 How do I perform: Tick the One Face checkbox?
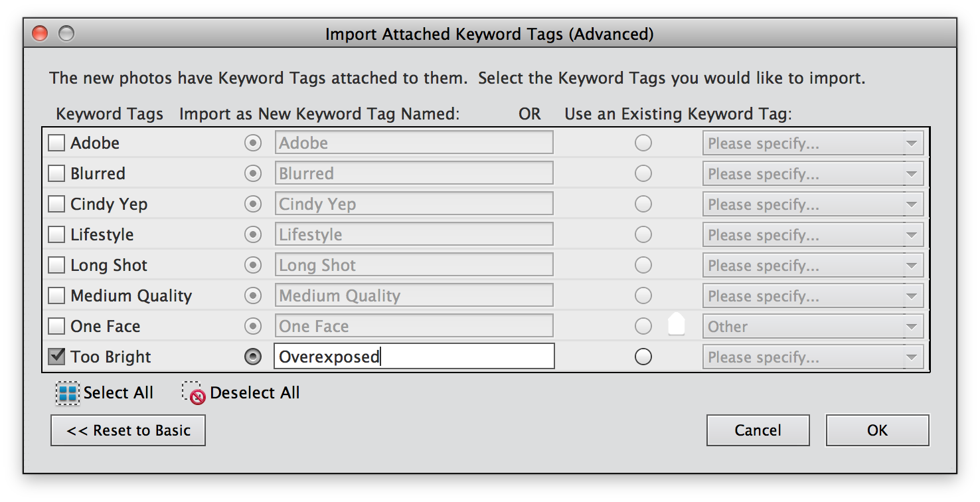tap(57, 326)
